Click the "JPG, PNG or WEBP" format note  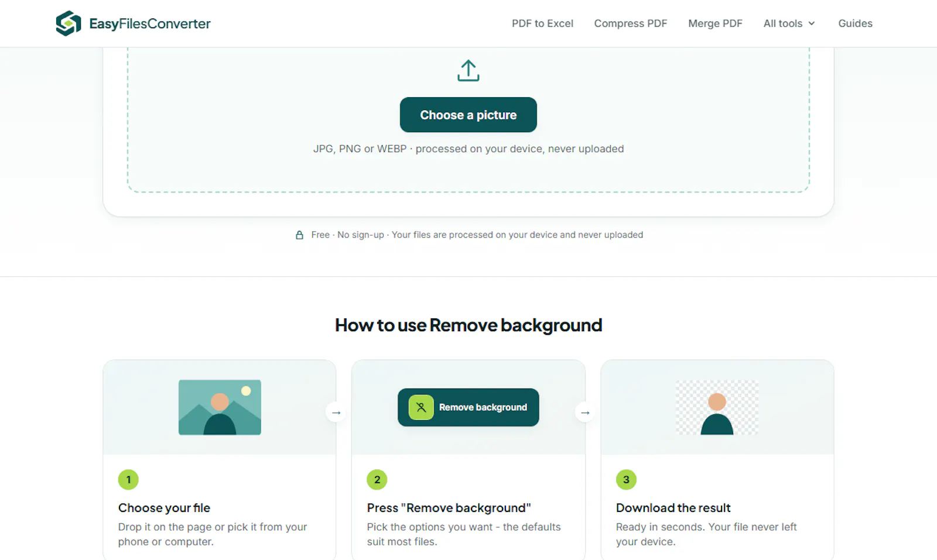(468, 149)
